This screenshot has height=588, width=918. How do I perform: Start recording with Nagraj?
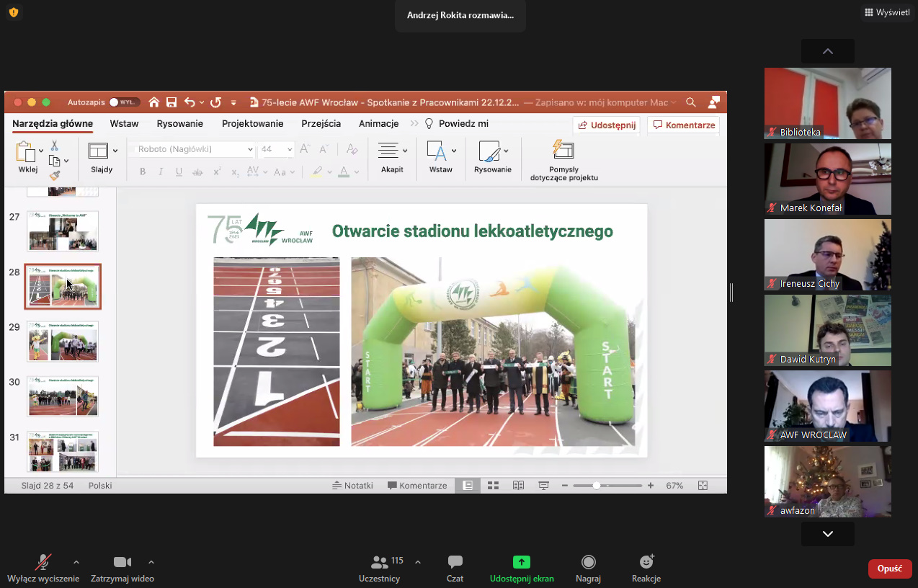[588, 569]
